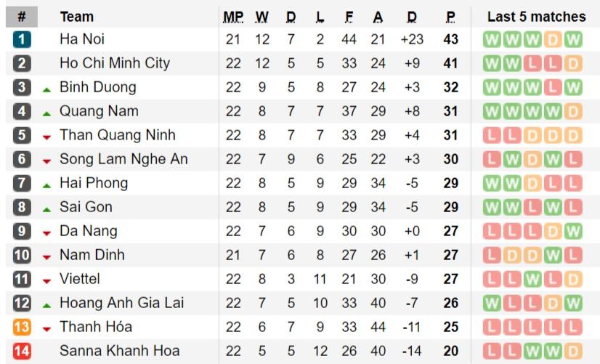Open Ha Noi team page
This screenshot has width=600, height=364.
82,39
